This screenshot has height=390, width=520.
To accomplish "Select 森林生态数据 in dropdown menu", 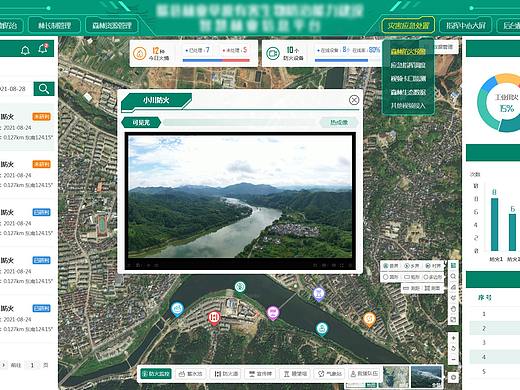I will pos(408,92).
